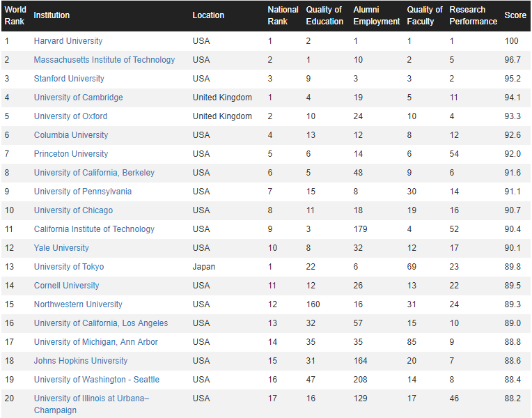Click the Institution column header

(52, 15)
